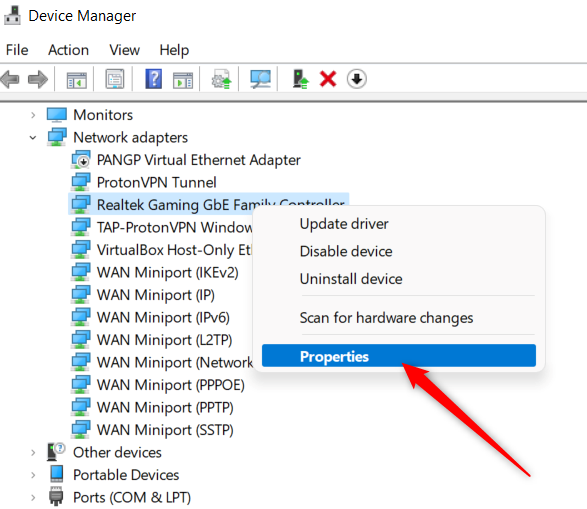
Task: Select Update driver in context menu
Action: pos(344,224)
